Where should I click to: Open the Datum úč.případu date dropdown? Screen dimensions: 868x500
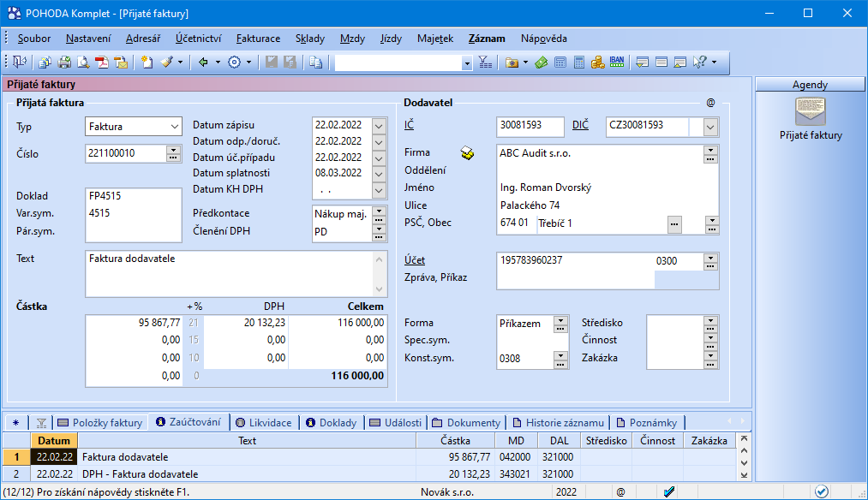379,158
